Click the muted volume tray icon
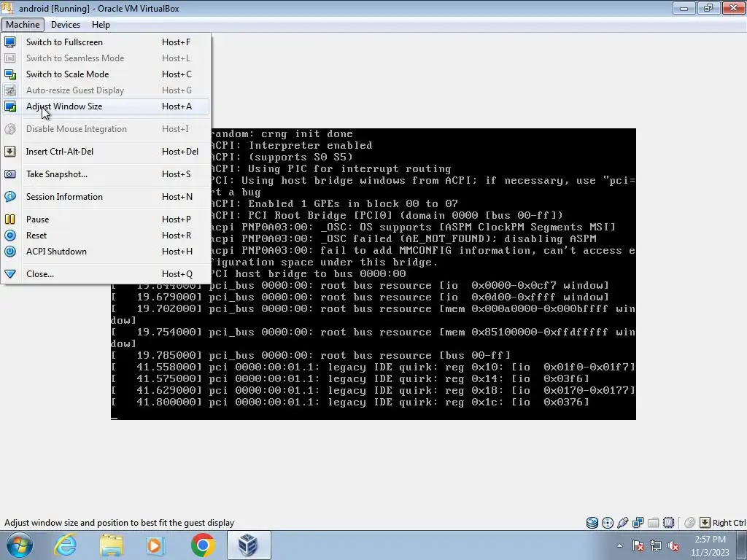This screenshot has height=560, width=747. [x=673, y=545]
